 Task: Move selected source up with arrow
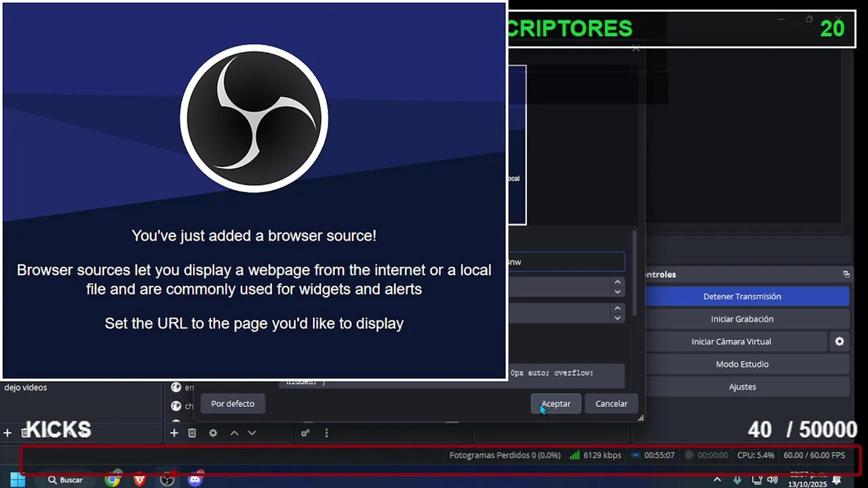click(x=234, y=433)
